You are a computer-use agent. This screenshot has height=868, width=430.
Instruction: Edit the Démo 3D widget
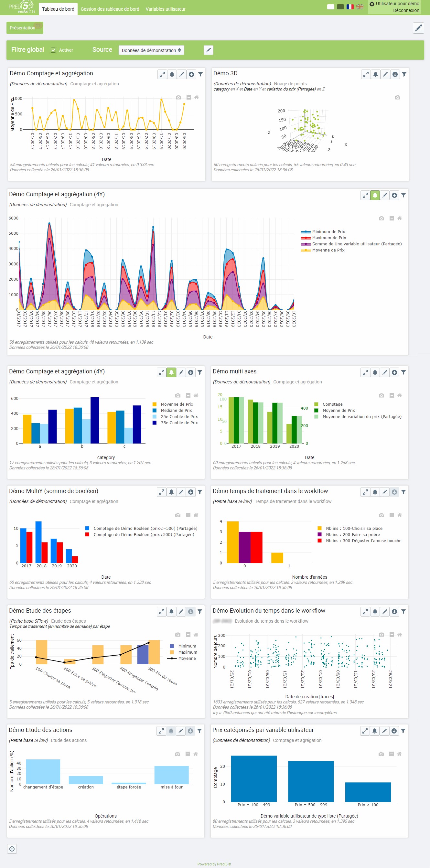(x=385, y=74)
